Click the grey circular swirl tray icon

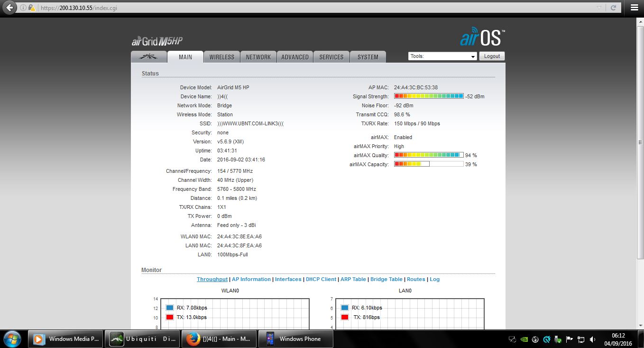coord(535,339)
